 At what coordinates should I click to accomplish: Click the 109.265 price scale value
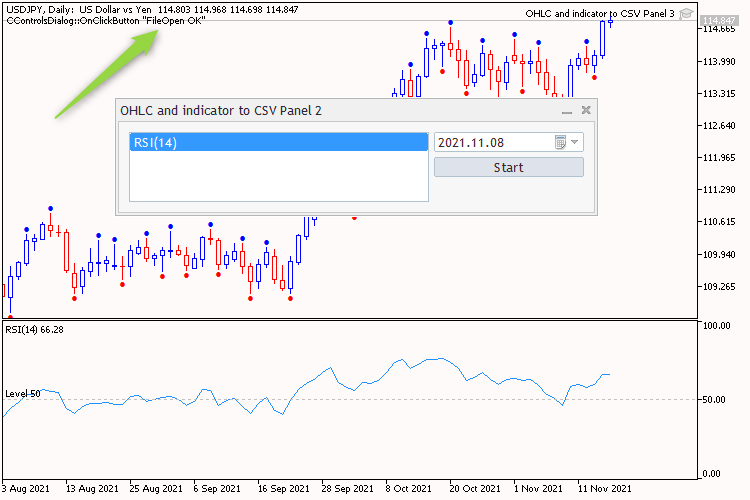point(719,286)
